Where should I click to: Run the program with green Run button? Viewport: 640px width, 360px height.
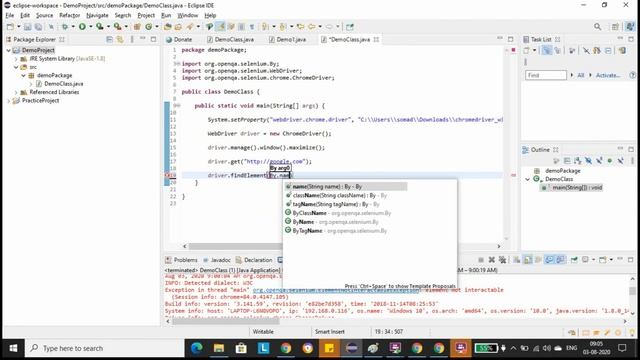tap(82, 27)
